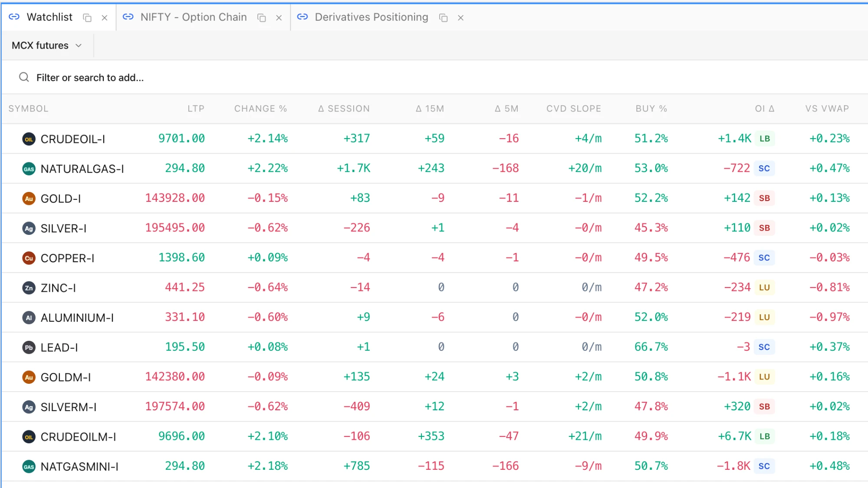
Task: Sort by VS VWAP column header
Action: [827, 109]
